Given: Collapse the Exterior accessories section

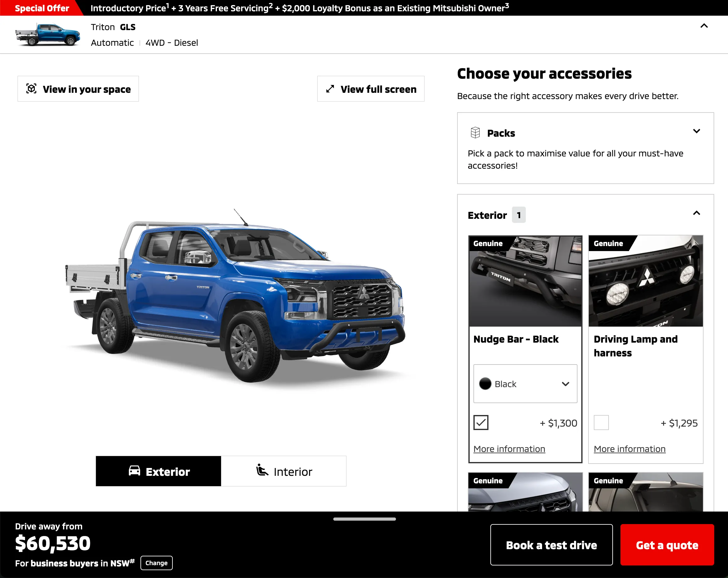Looking at the screenshot, I should pos(697,213).
